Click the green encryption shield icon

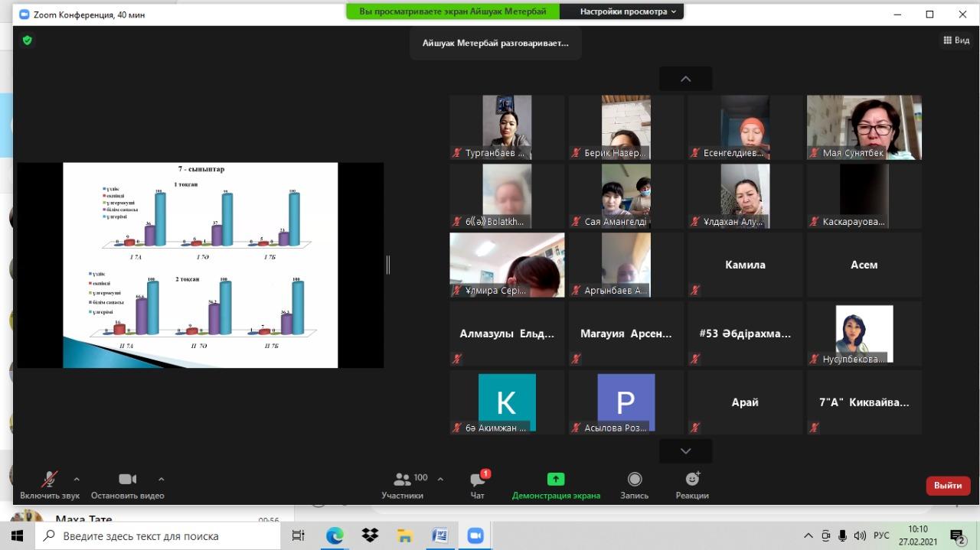click(28, 40)
